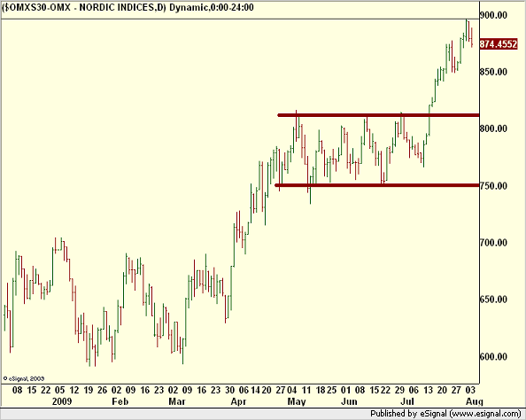Click the date label 26 on time axis
526x420 pixels.
point(103,390)
